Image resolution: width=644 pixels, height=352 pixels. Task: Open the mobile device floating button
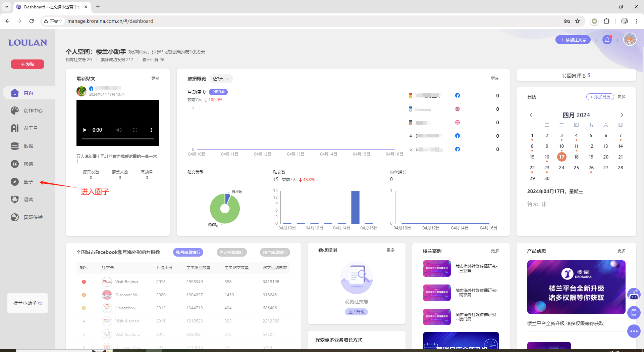click(x=634, y=313)
